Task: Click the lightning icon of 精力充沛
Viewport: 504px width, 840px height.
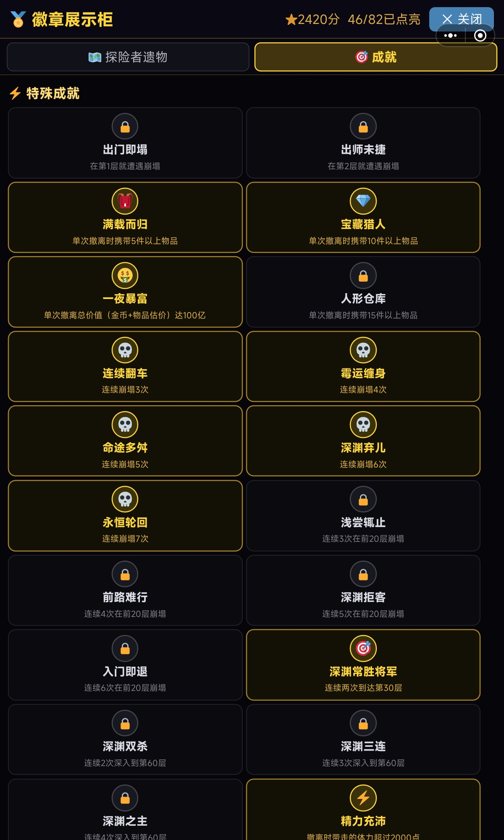Action: point(363,798)
